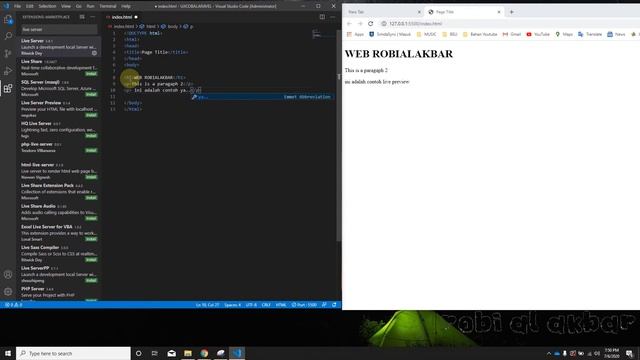The width and height of the screenshot is (640, 360).
Task: Click the body breadcrumb in the editor
Action: click(170, 26)
